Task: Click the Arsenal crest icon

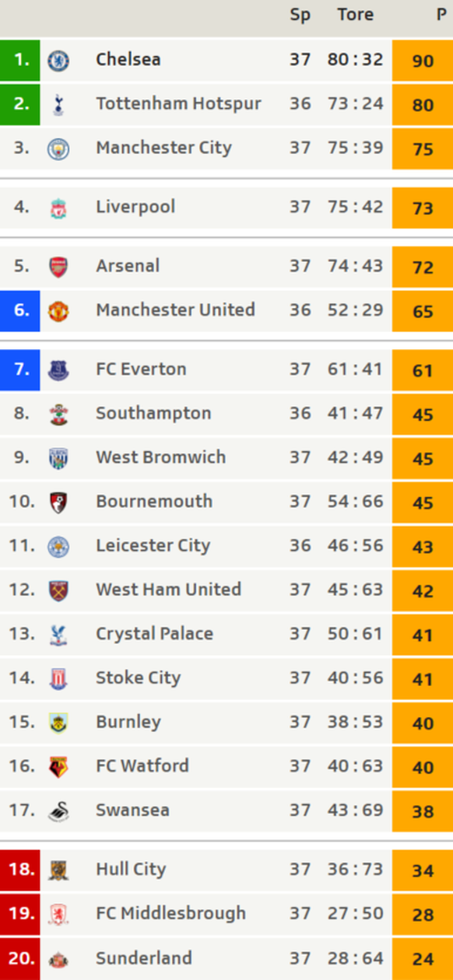Action: (x=58, y=267)
